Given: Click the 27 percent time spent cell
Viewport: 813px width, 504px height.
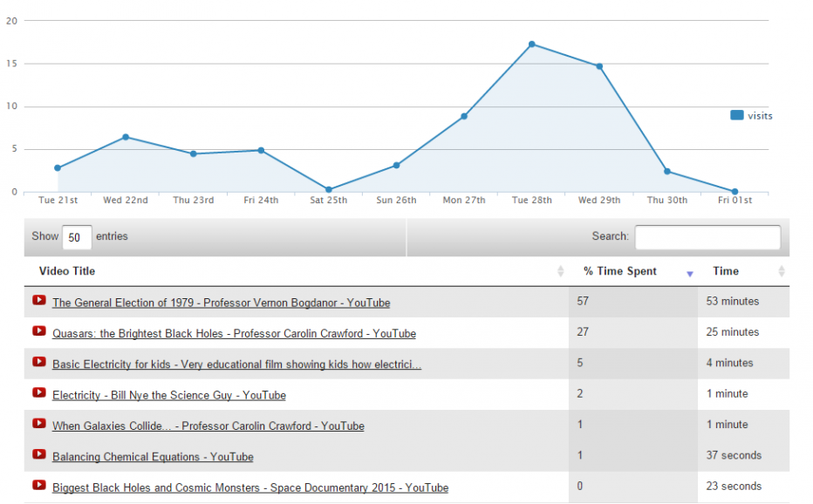Looking at the screenshot, I should 633,332.
